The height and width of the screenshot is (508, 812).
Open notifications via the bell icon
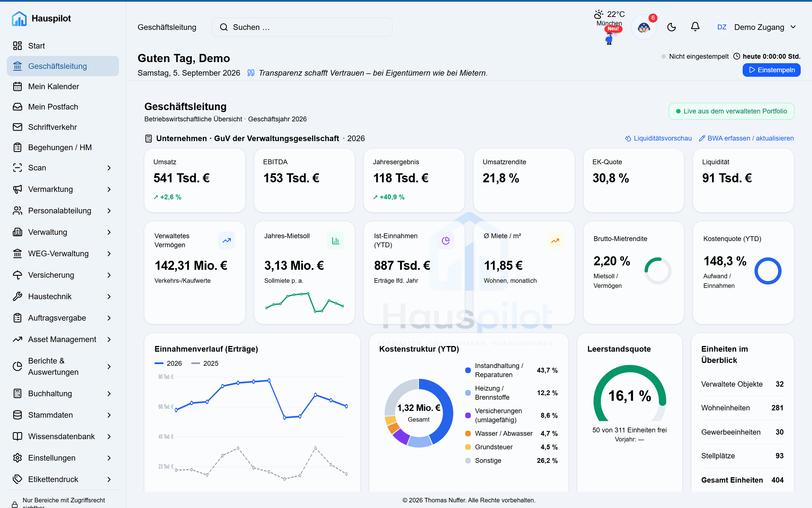695,27
